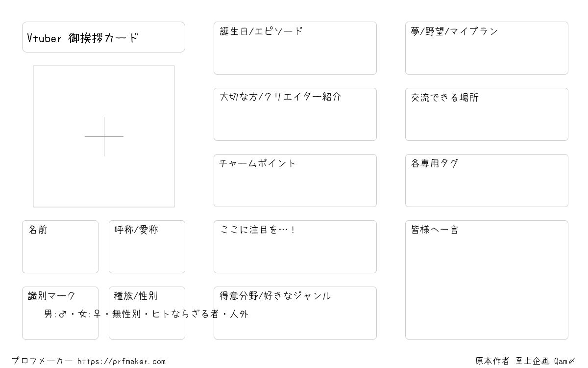Click the 呼称/愛称 nickname field
588x368 pixels.
tap(147, 247)
